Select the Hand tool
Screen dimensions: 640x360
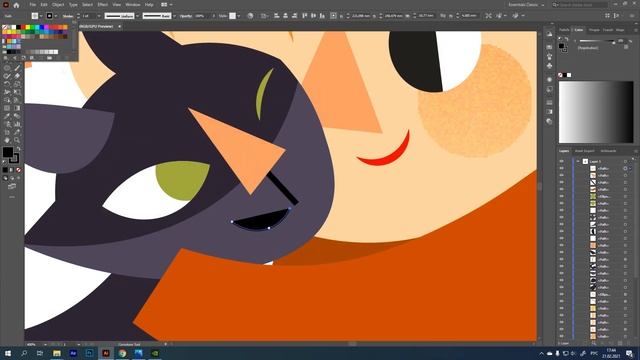7,140
